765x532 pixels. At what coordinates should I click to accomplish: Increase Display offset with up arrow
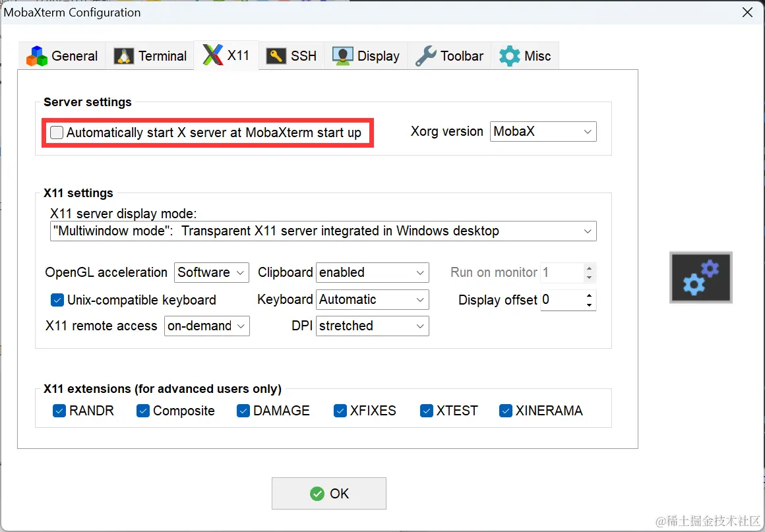[590, 295]
